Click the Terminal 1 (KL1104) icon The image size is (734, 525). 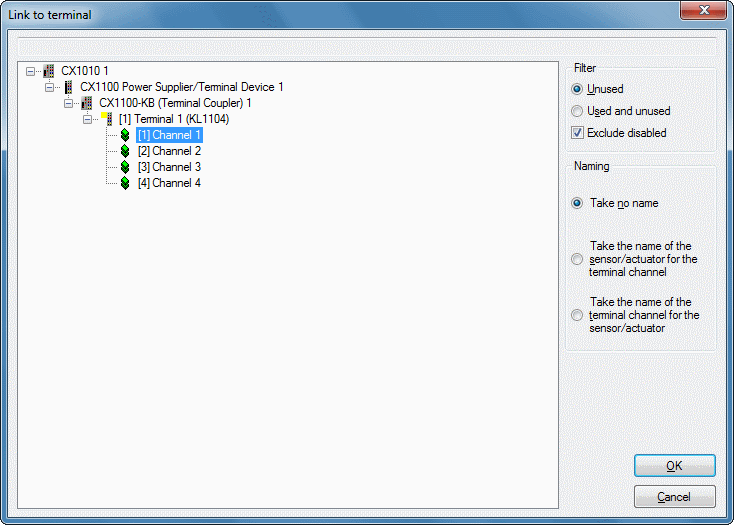[107, 119]
